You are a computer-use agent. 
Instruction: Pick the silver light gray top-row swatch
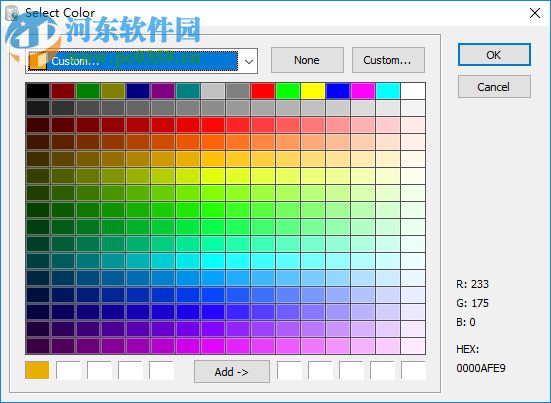213,91
